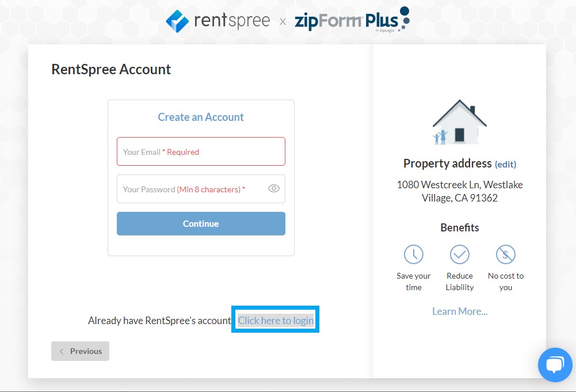Follow the Click here to login link
The height and width of the screenshot is (392, 576).
point(276,321)
